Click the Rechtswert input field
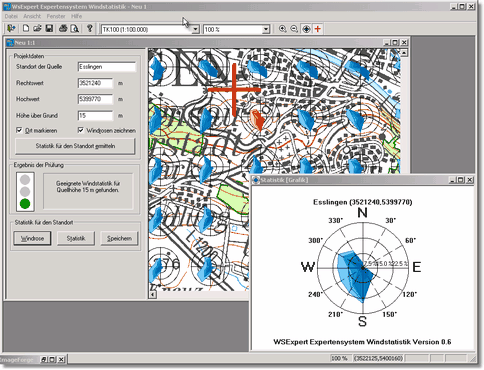This screenshot has height=370, width=484. pos(95,83)
